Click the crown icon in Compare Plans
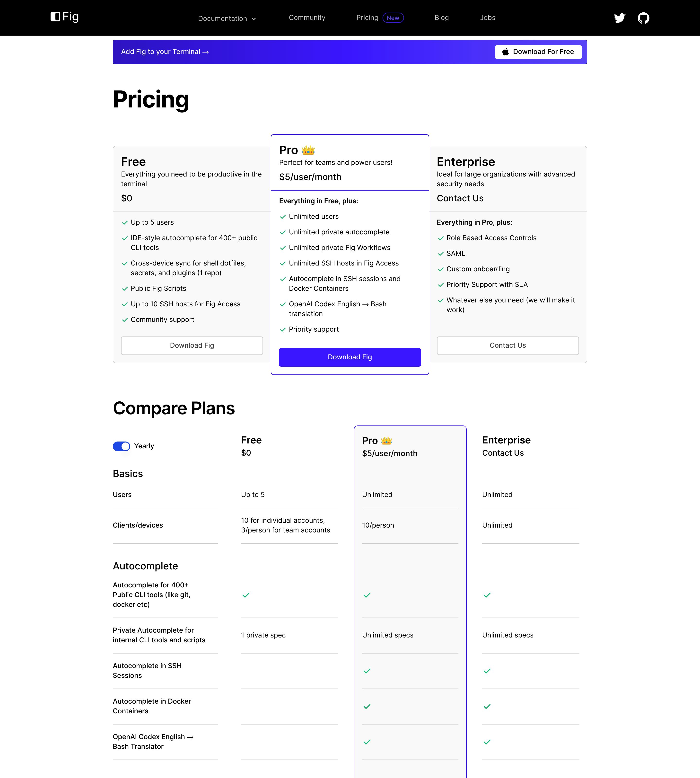The width and height of the screenshot is (700, 778). (x=386, y=441)
